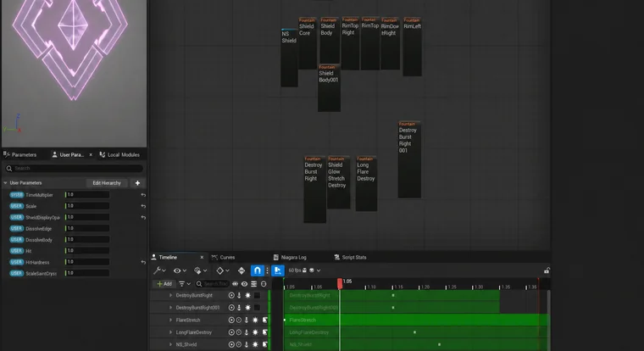Click the sun icon on FlareStretch track
This screenshot has width=644, height=351.
pyautogui.click(x=255, y=320)
